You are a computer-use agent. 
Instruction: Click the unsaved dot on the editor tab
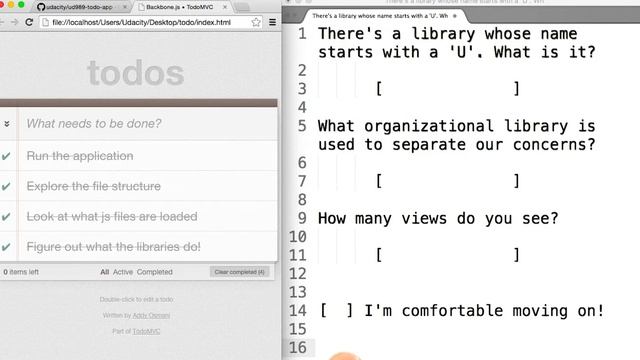pos(455,16)
